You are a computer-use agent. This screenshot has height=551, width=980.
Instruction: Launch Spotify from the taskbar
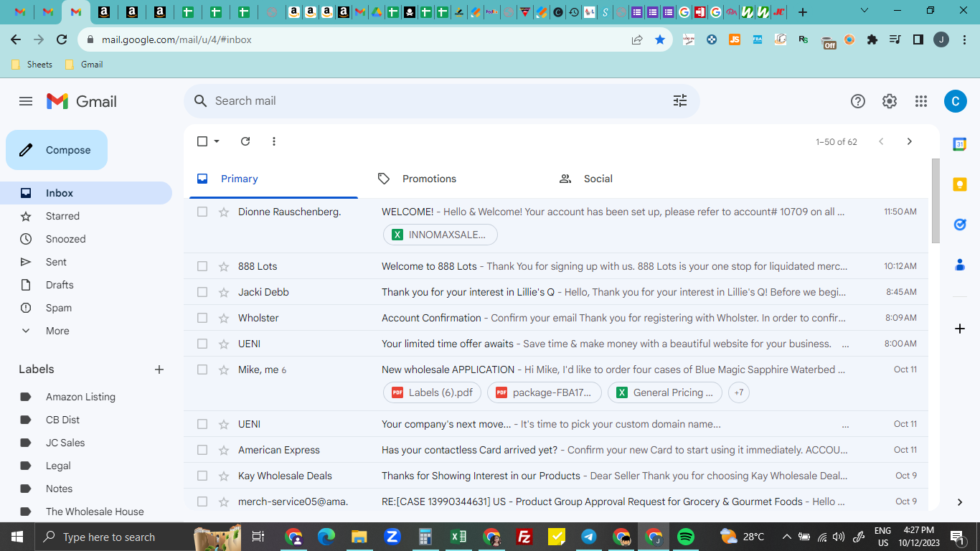(x=686, y=537)
